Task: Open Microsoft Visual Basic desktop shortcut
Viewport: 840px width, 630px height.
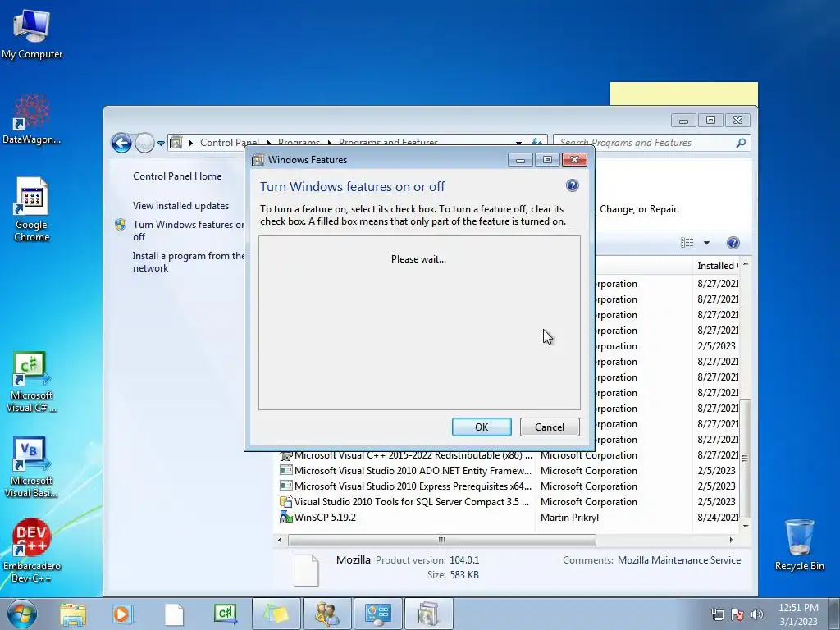Action: (32, 468)
